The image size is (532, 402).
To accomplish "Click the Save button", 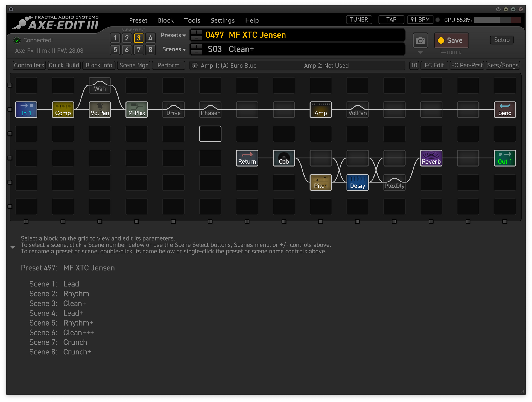I will pos(451,40).
